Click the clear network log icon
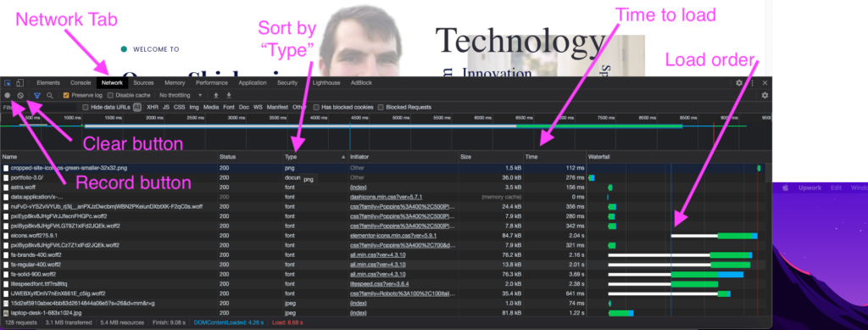 [20, 95]
